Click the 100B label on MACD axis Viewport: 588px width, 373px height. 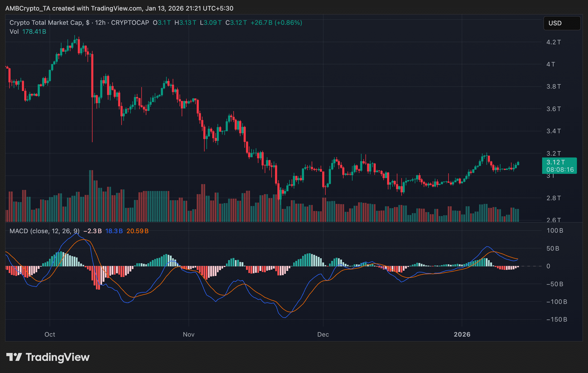[555, 231]
